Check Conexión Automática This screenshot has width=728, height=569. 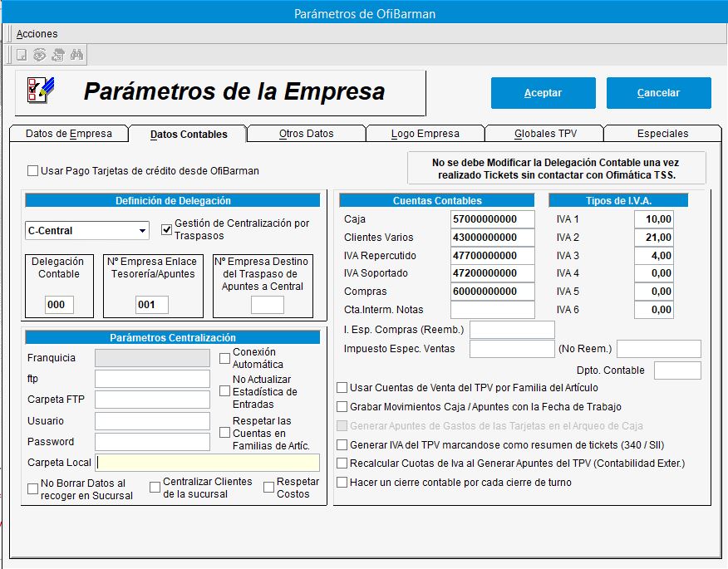224,358
